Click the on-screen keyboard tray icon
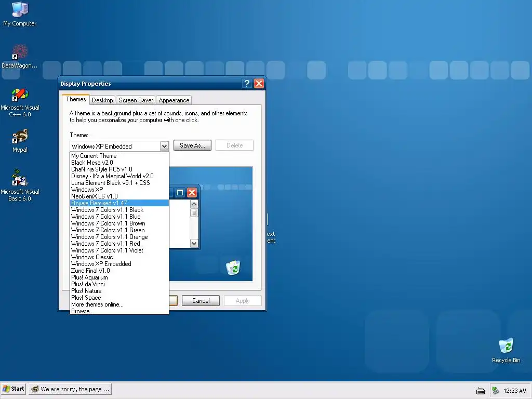 (x=481, y=391)
